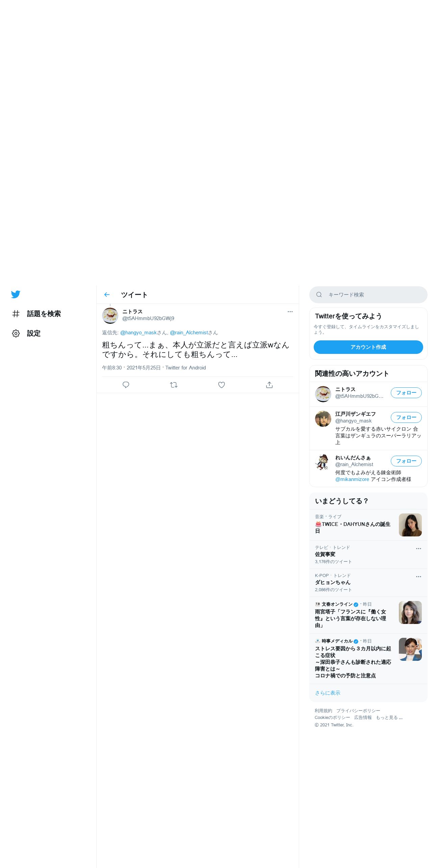The width and height of the screenshot is (434, 868).
Task: Open ニトラス avatar in related accounts
Action: pyautogui.click(x=323, y=394)
